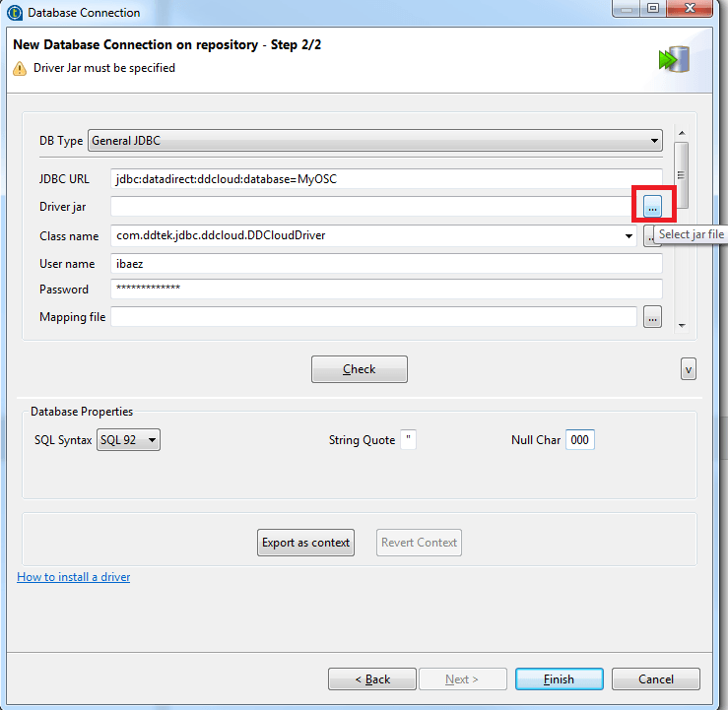This screenshot has width=728, height=710.
Task: Close the Database Connection dialog window
Action: (690, 8)
